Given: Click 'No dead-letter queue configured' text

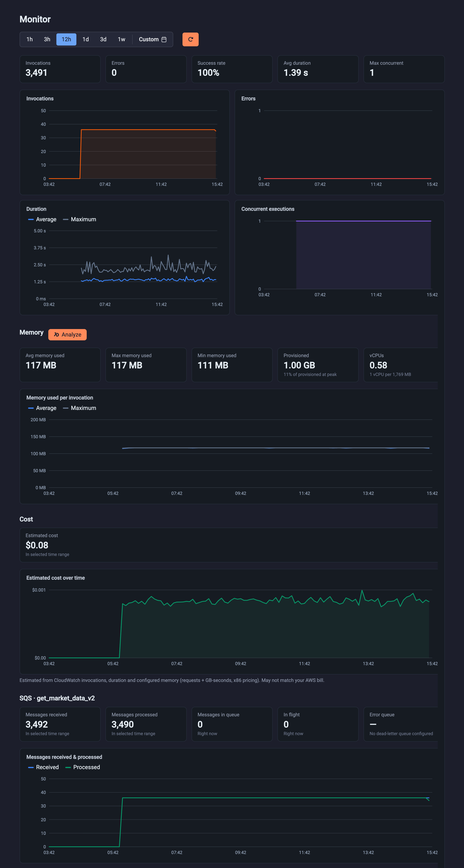Looking at the screenshot, I should 401,734.
